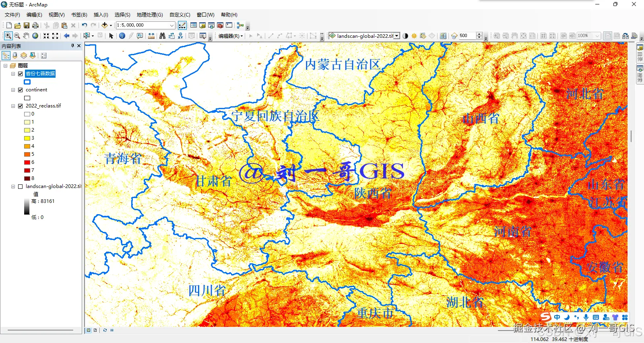This screenshot has width=644, height=343.
Task: Toggle the Editor toolbar button
Action: coord(182,25)
